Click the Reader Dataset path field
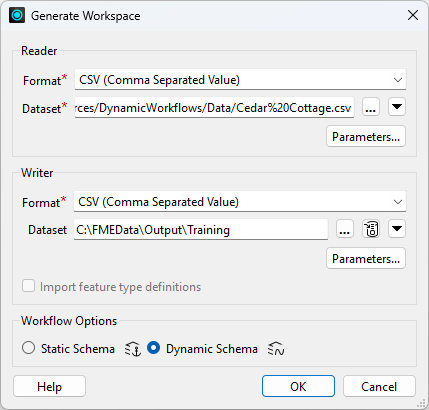The height and width of the screenshot is (410, 429). pos(214,108)
